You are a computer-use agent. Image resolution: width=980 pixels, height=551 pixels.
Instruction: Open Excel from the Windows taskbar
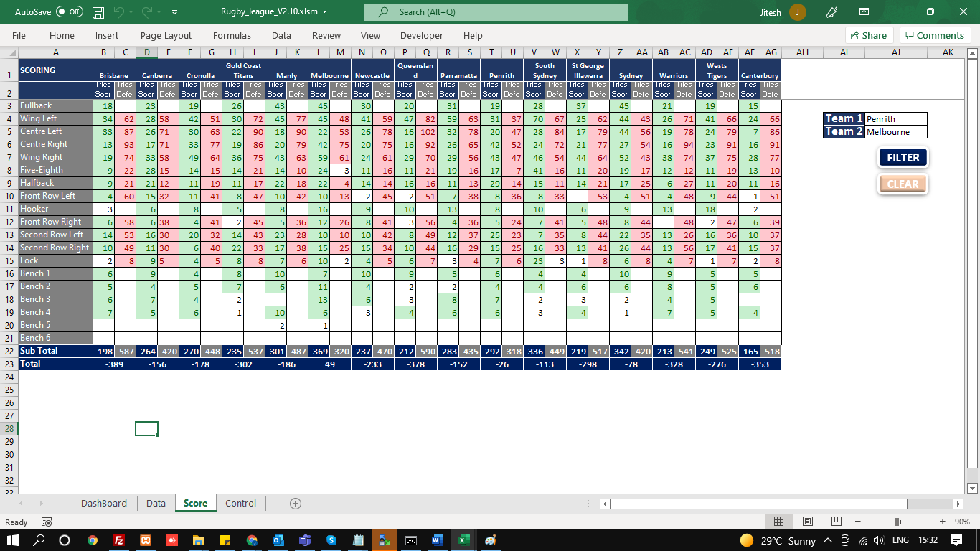pos(464,540)
